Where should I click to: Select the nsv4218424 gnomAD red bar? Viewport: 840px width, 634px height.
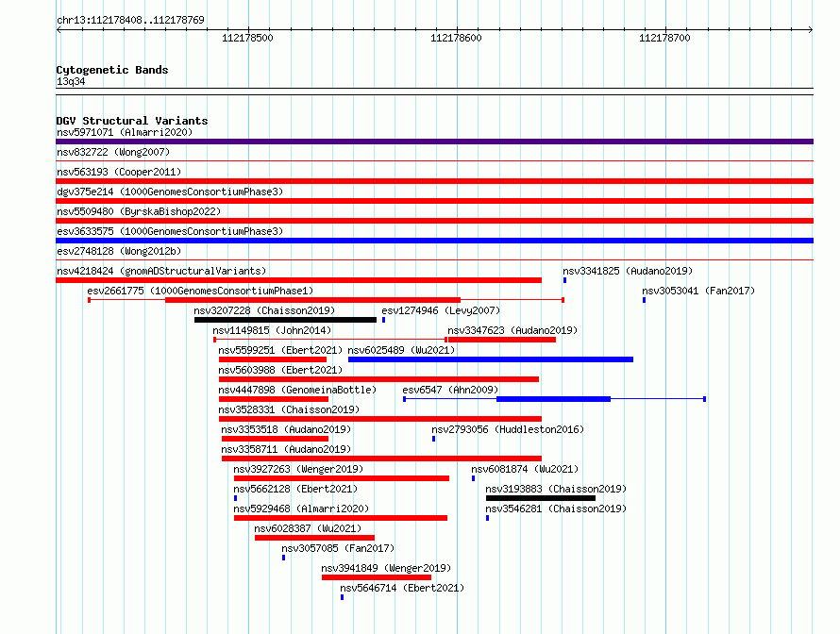pyautogui.click(x=299, y=280)
